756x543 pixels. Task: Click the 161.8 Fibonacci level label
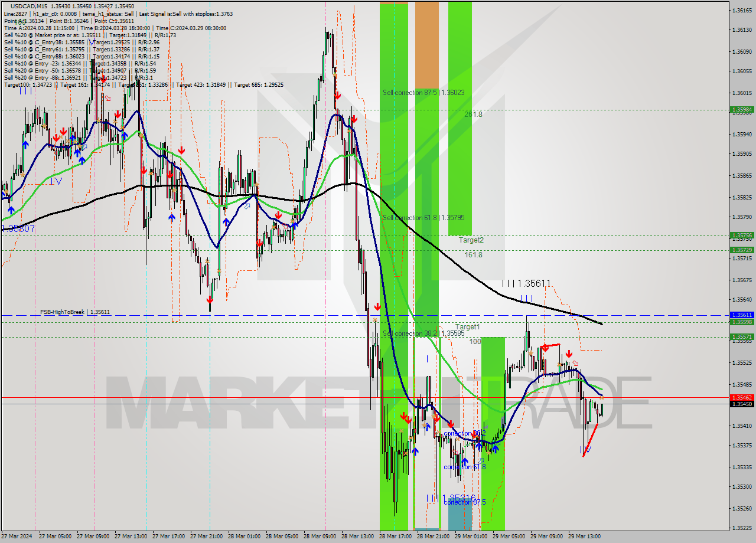pos(473,255)
